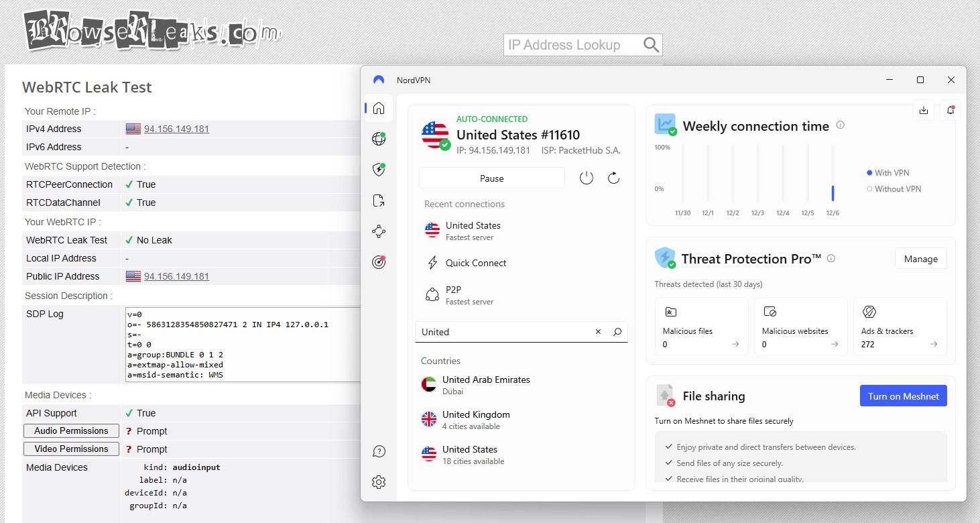This screenshot has width=980, height=523.
Task: Click the power disconnect icon
Action: point(587,178)
